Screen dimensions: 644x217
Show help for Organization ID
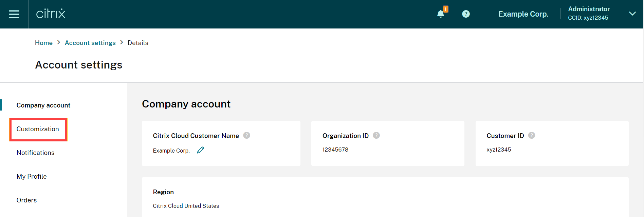[376, 135]
